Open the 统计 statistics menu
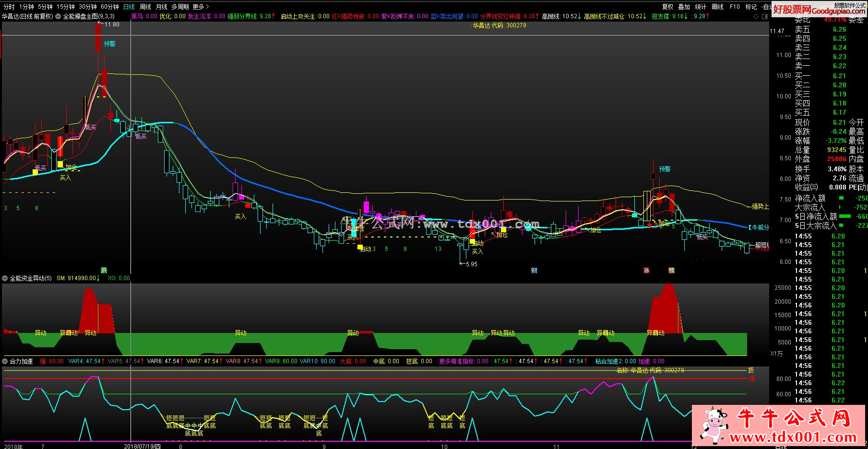This screenshot has height=449, width=868. 701,7
